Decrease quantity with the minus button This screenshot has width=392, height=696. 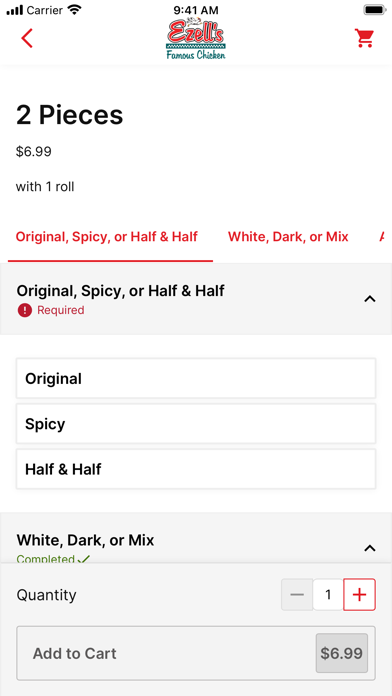pos(297,595)
